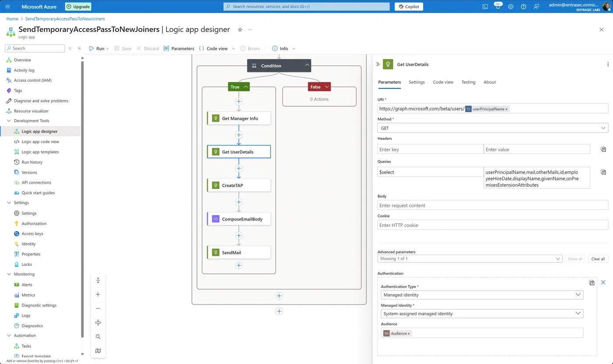Collapse the True branch chevron
This screenshot has width=613, height=364.
point(246,87)
